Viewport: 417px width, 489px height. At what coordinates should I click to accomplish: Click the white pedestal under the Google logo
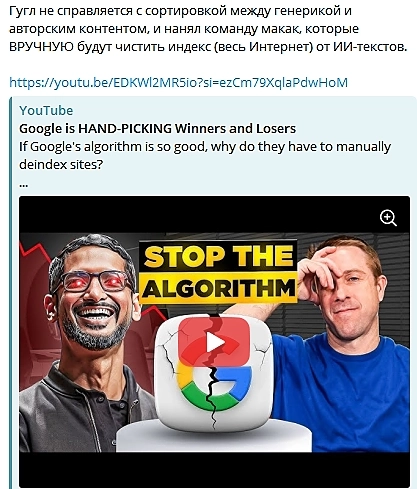(213, 437)
